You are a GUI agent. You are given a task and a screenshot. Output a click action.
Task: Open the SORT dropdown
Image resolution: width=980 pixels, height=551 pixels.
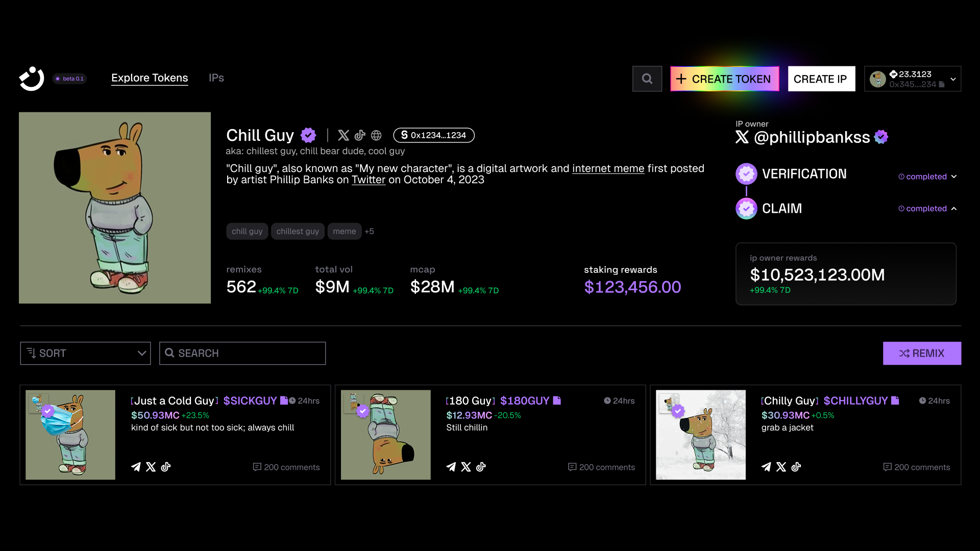85,353
